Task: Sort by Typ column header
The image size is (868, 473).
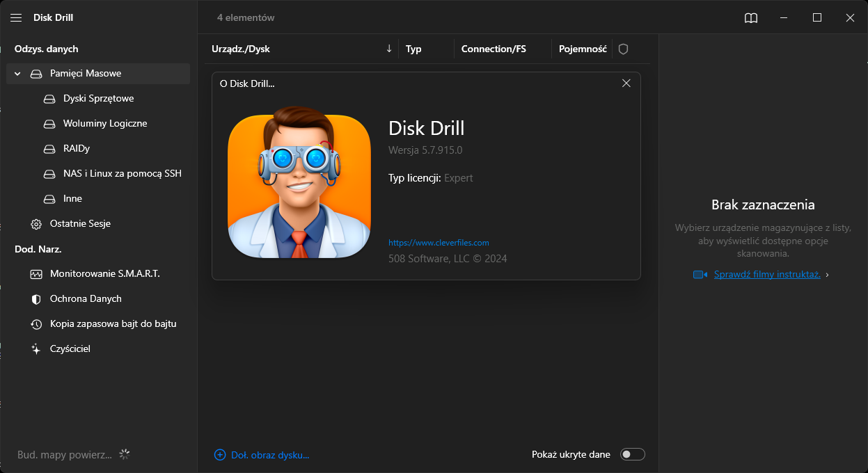Action: 413,49
